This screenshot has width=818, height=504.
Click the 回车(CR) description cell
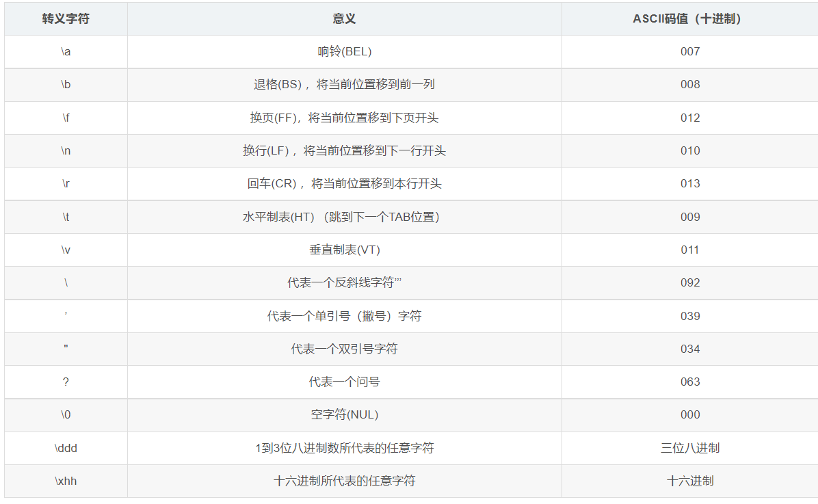[344, 184]
